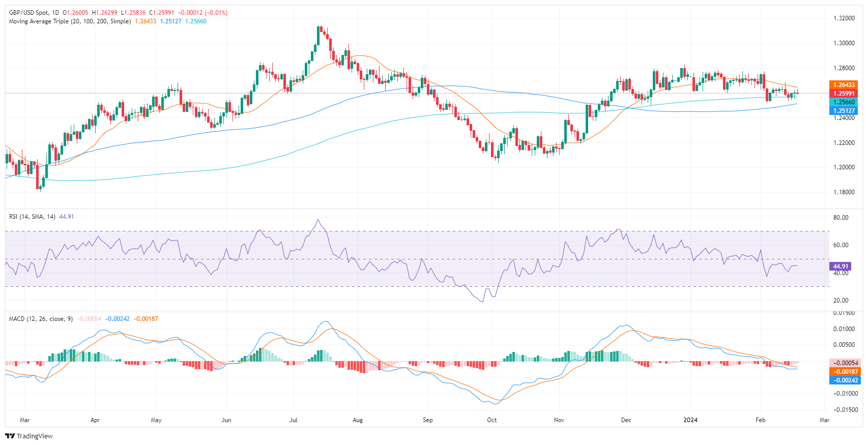This screenshot has width=868, height=445.
Task: Click the 1.18000 price scale label
Action: (x=844, y=192)
